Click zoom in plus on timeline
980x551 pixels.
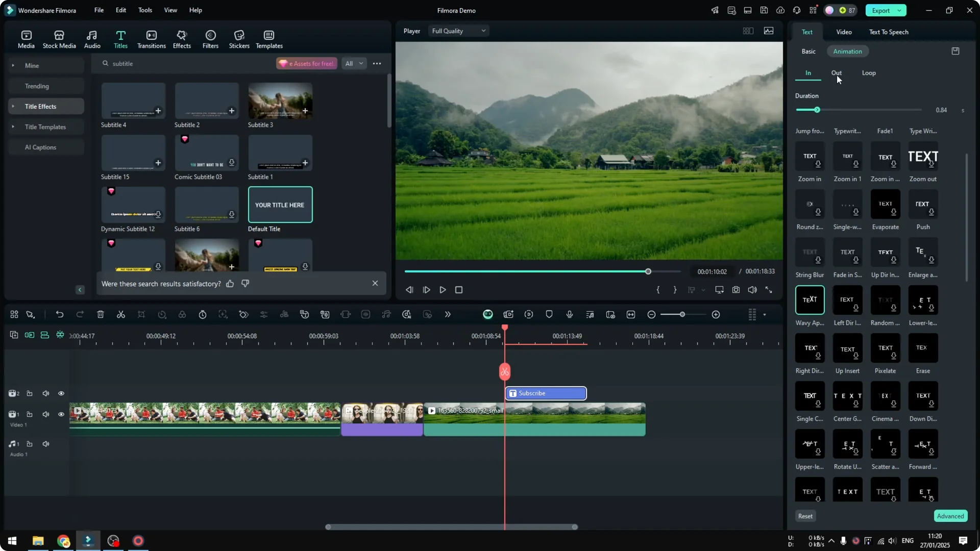tap(716, 314)
